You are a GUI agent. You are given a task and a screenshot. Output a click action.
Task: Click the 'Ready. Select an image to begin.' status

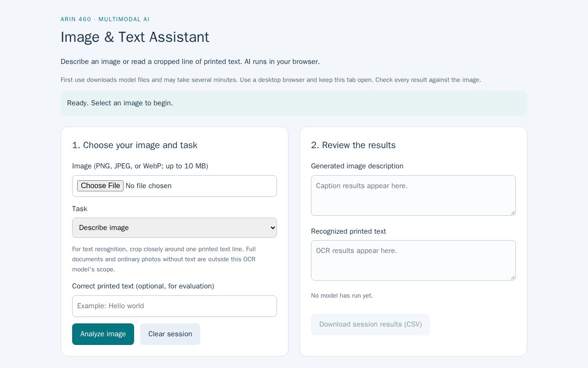click(x=294, y=103)
